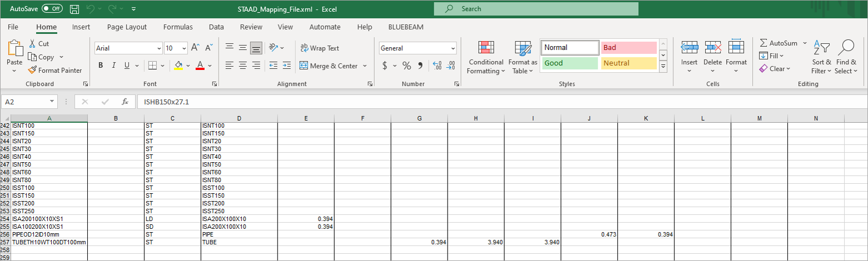Image resolution: width=868 pixels, height=261 pixels.
Task: Expand the General number format dropdown
Action: (453, 48)
